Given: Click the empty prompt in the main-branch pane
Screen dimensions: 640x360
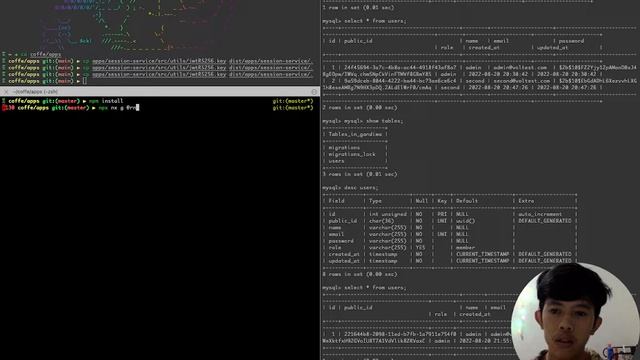Looking at the screenshot, I should 85,81.
